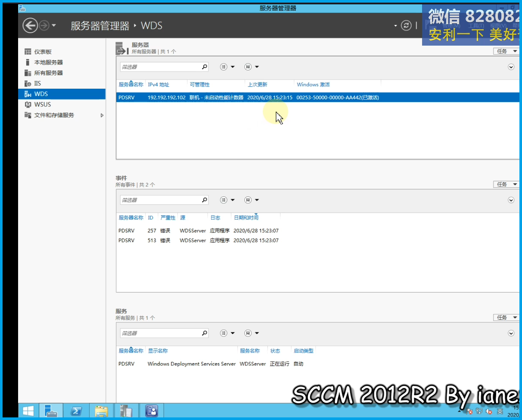The image size is (522, 420).
Task: Click the 服务器 section header icon
Action: (122, 48)
